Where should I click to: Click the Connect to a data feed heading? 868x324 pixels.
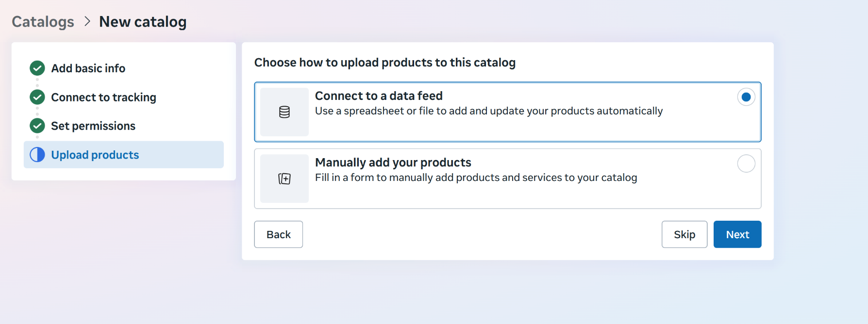pos(379,96)
